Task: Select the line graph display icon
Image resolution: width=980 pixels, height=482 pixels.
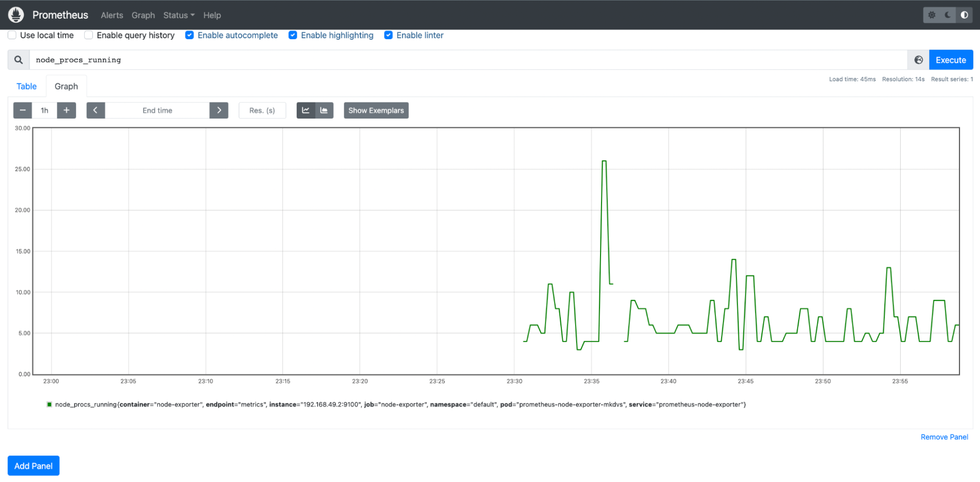Action: pos(305,110)
